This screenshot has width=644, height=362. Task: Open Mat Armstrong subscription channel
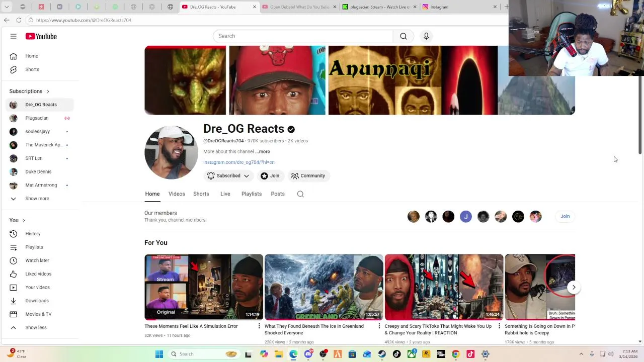[40, 185]
